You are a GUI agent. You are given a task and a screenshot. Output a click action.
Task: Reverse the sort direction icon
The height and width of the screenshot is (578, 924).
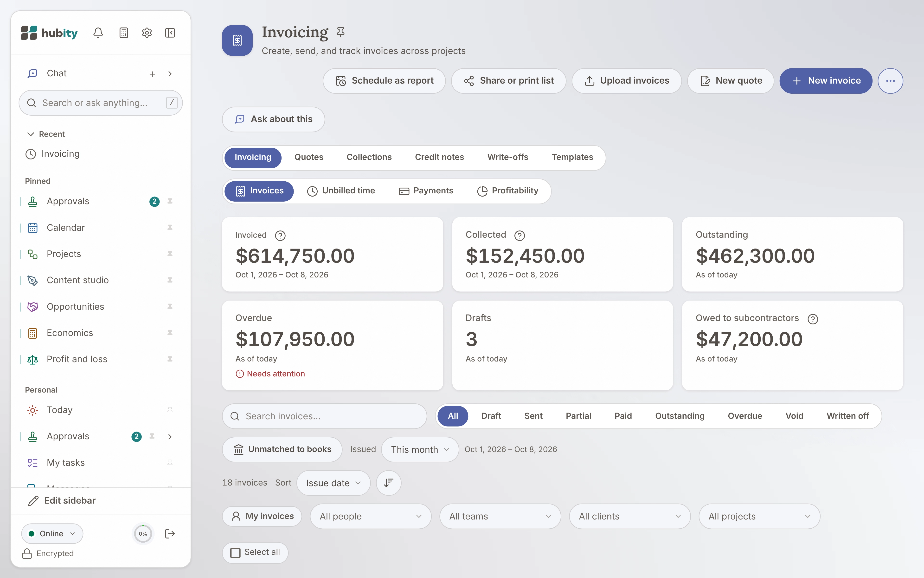point(389,483)
